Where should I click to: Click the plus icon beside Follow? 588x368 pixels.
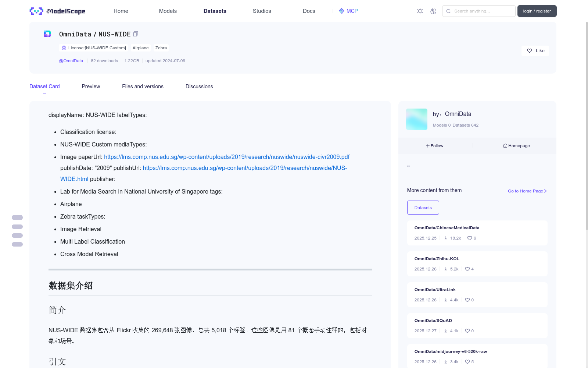point(428,146)
